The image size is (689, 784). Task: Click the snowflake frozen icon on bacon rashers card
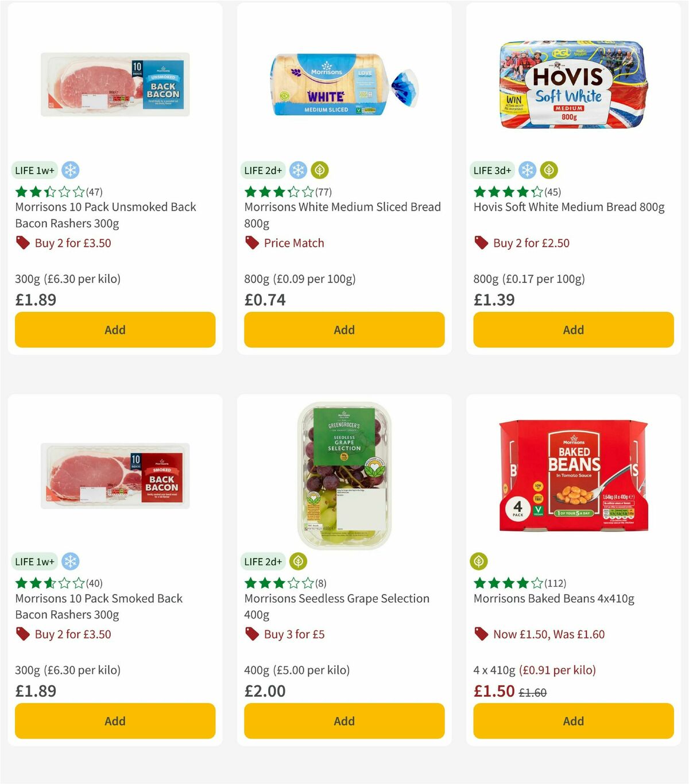coord(71,170)
